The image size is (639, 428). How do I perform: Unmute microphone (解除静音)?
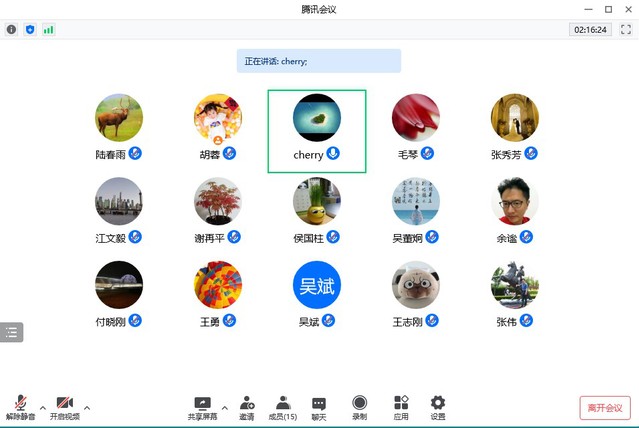(20, 406)
